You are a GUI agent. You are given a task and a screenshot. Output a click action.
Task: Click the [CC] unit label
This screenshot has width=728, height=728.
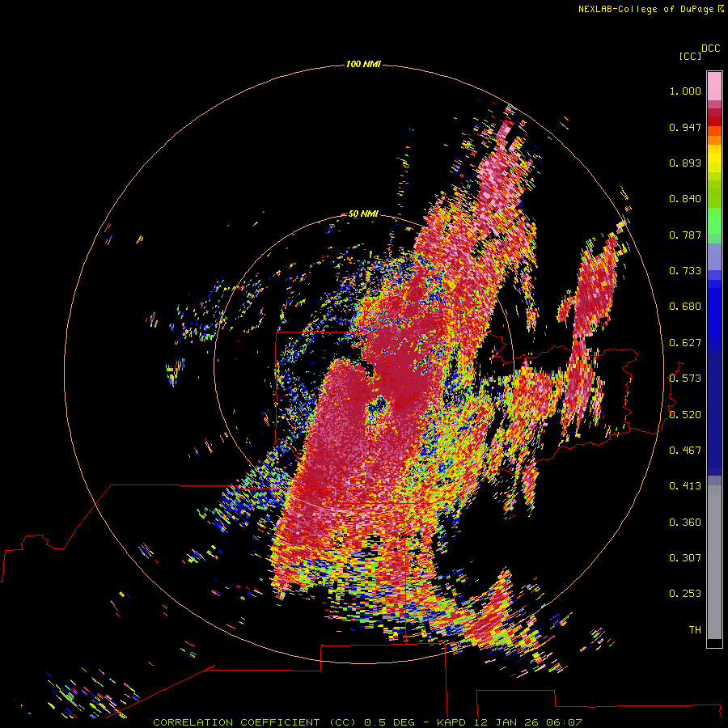click(690, 56)
